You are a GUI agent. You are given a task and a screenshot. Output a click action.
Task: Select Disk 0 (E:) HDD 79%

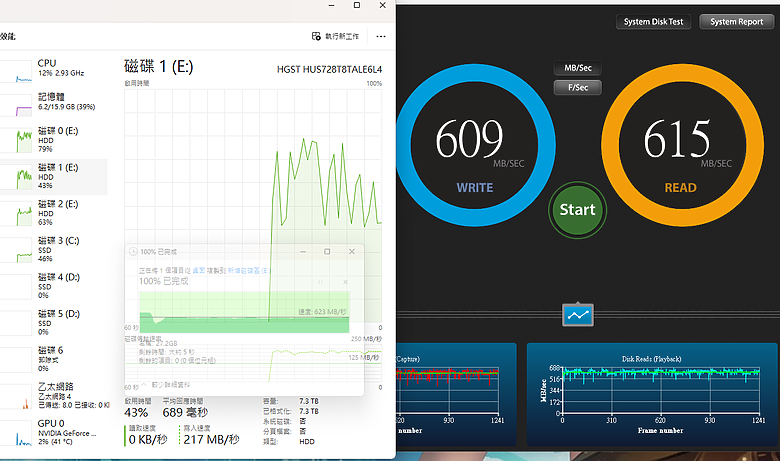(54, 140)
